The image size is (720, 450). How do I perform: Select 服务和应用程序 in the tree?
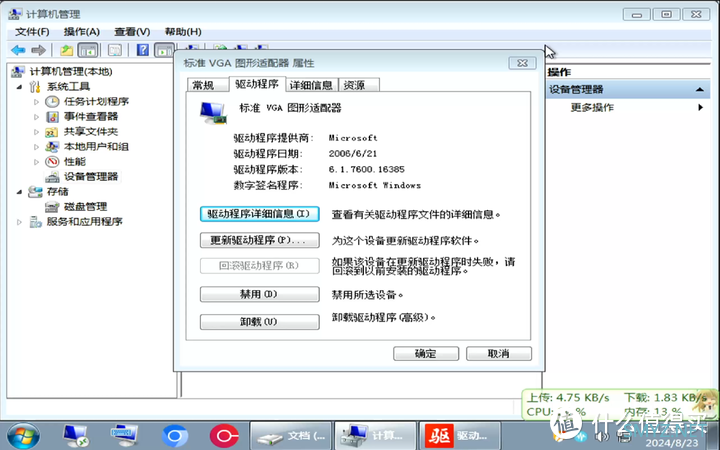click(84, 222)
